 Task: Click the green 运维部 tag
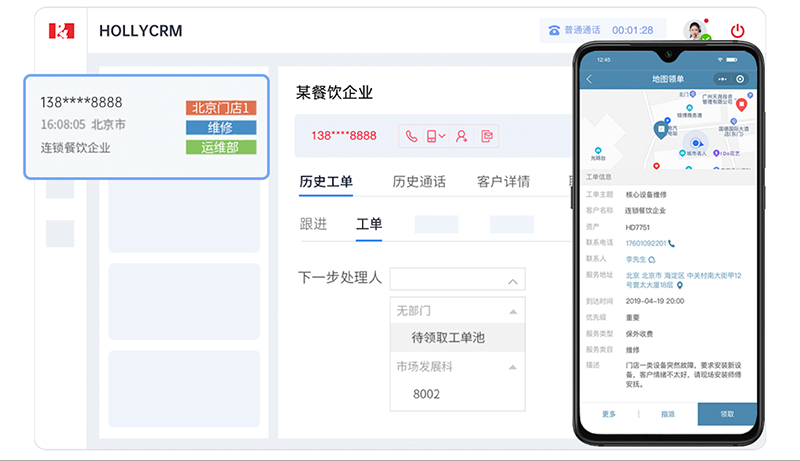[221, 147]
